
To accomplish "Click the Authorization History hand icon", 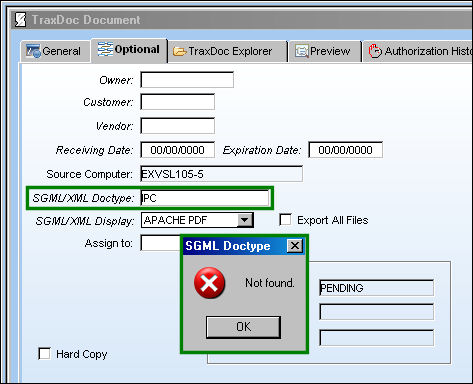I will coord(375,51).
